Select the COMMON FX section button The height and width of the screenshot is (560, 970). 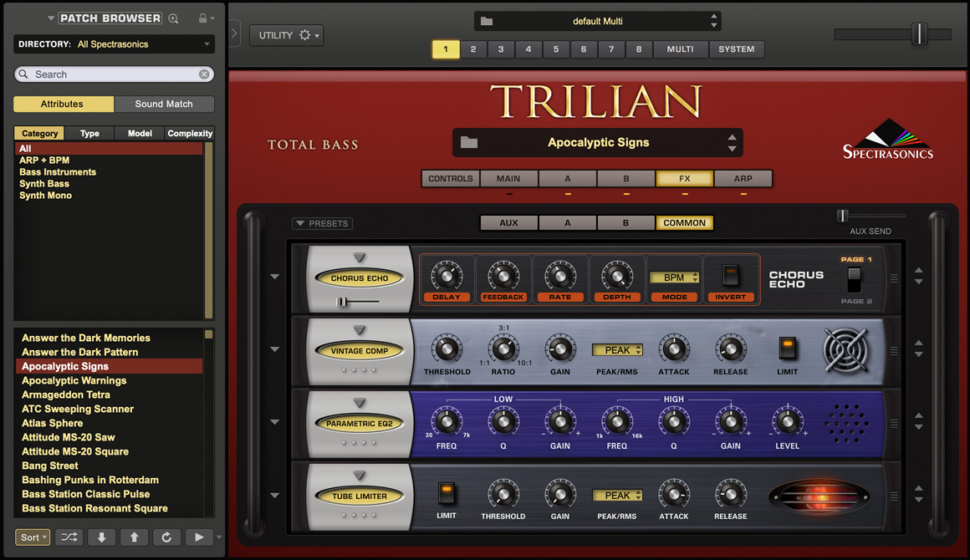pyautogui.click(x=684, y=222)
